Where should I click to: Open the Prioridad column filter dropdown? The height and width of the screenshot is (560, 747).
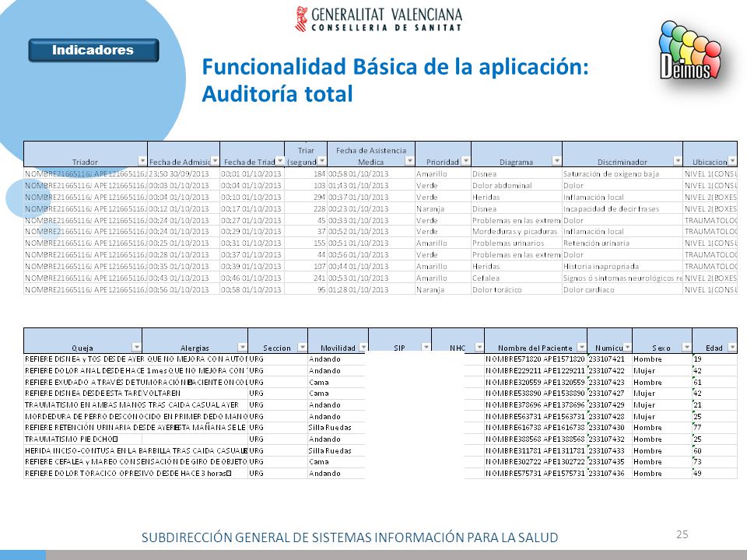(x=466, y=160)
